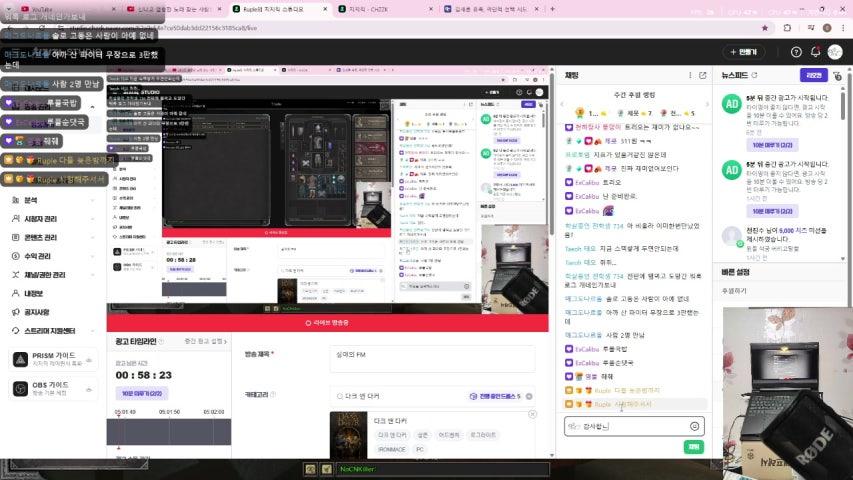Viewport: 853px width, 480px height.
Task: Click the 5,000 치즈 mission notice
Action: [781, 242]
